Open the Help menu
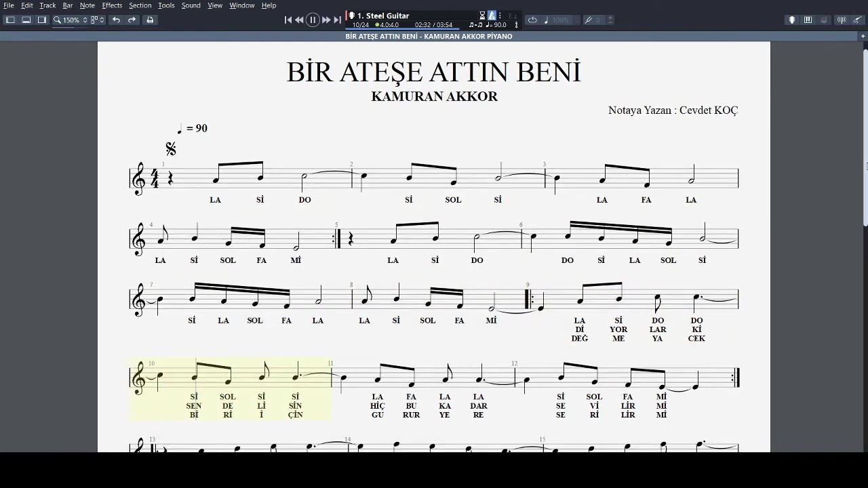 269,5
